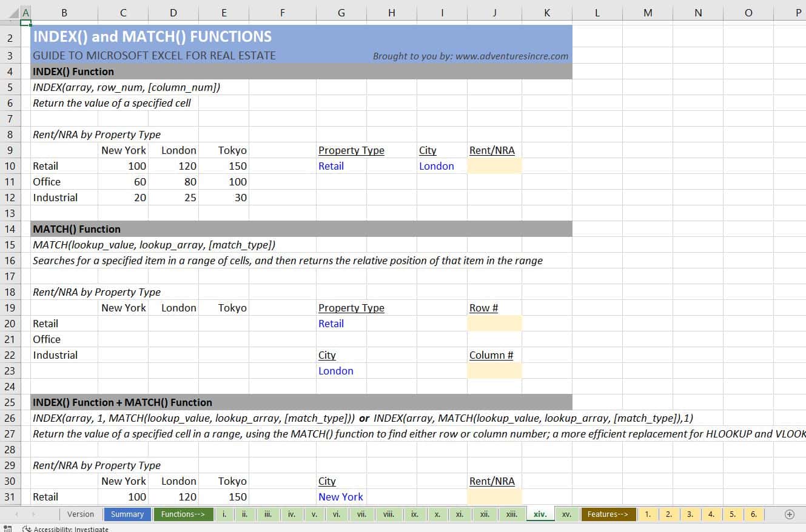Select column F header
The image size is (806, 532).
click(x=282, y=13)
